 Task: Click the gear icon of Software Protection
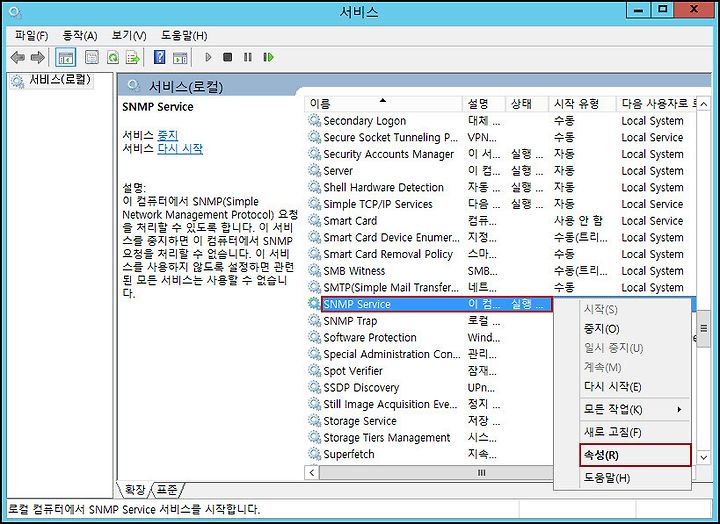[x=315, y=338]
